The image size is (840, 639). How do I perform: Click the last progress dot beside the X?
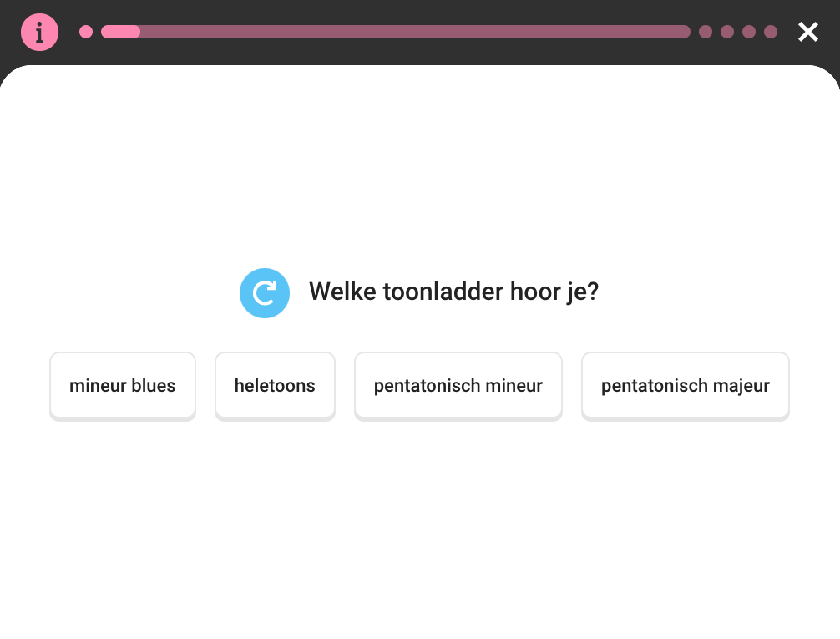(771, 32)
